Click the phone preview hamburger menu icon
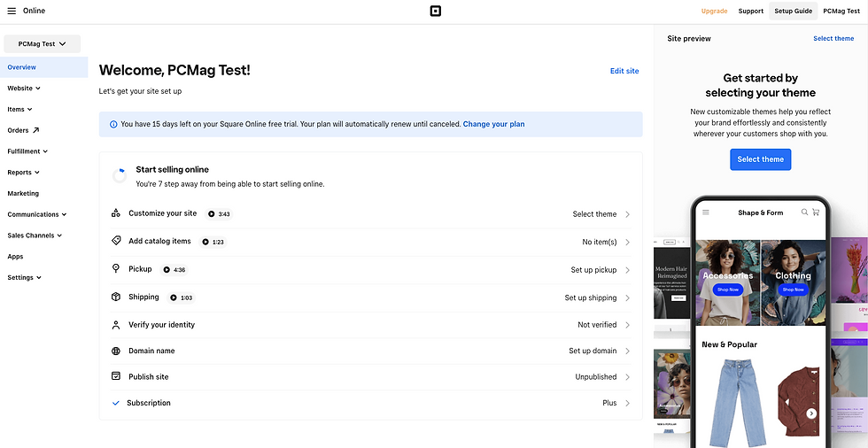The height and width of the screenshot is (448, 868). (706, 212)
